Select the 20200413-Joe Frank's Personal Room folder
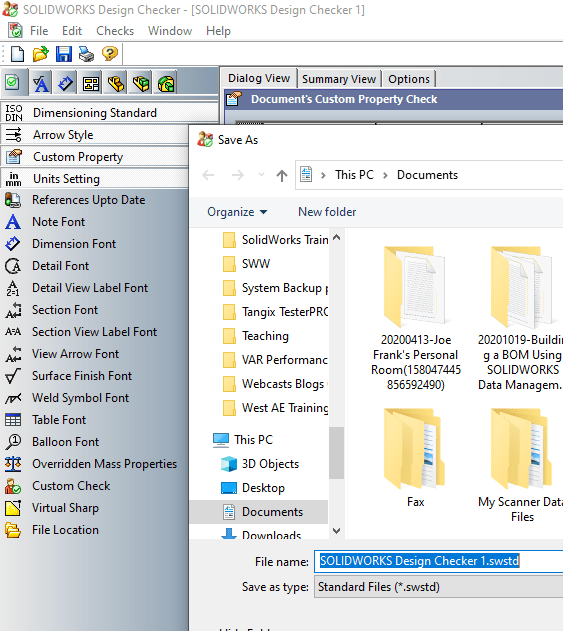563x631 pixels. pyautogui.click(x=415, y=318)
